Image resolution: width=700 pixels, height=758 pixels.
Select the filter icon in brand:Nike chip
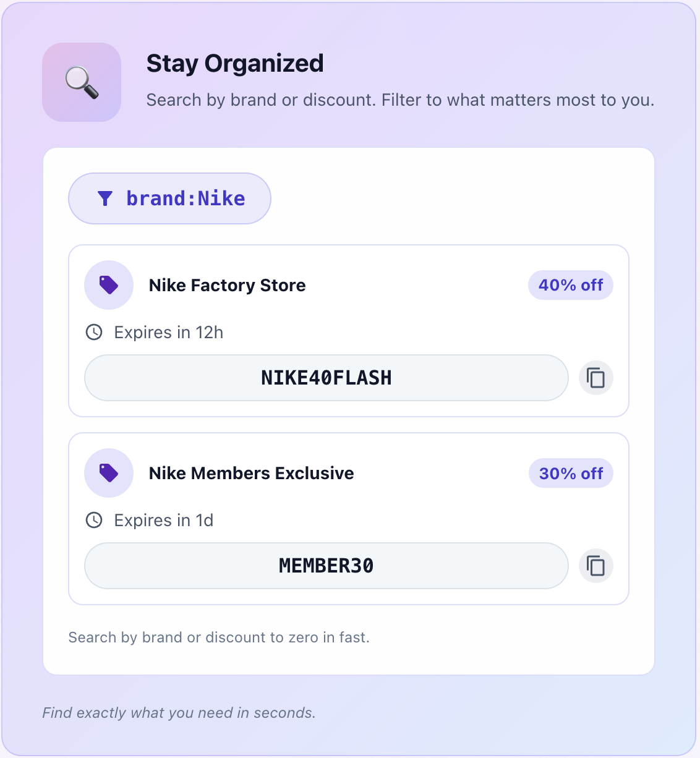tap(106, 198)
